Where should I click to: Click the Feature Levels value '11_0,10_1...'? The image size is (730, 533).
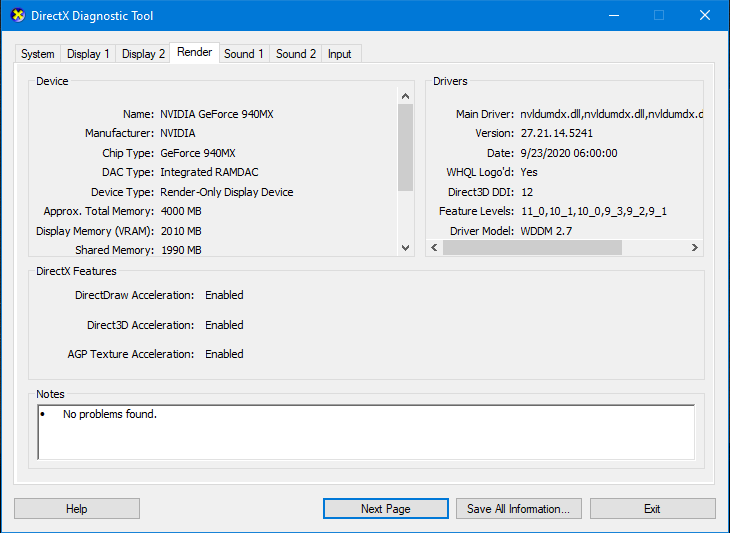click(594, 211)
